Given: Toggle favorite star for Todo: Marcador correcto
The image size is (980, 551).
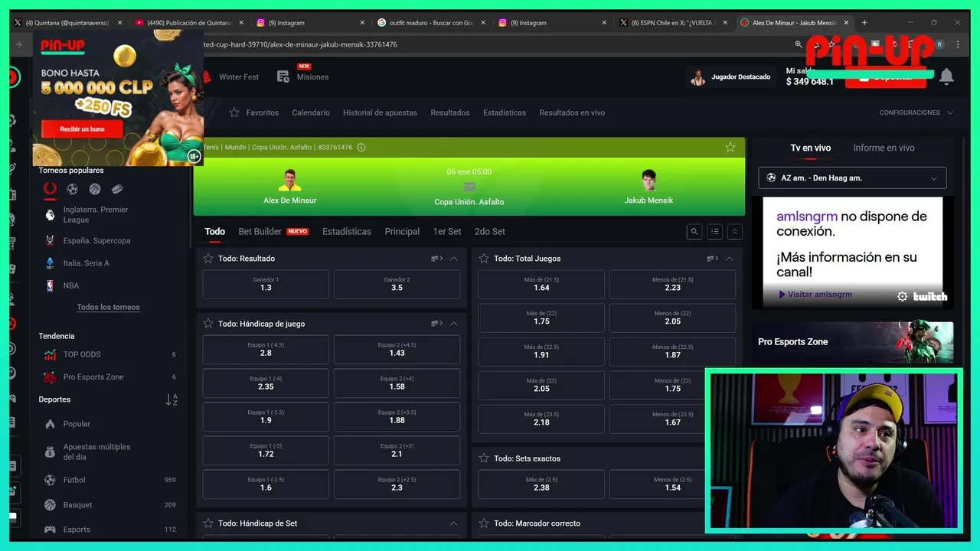Looking at the screenshot, I should coord(484,523).
